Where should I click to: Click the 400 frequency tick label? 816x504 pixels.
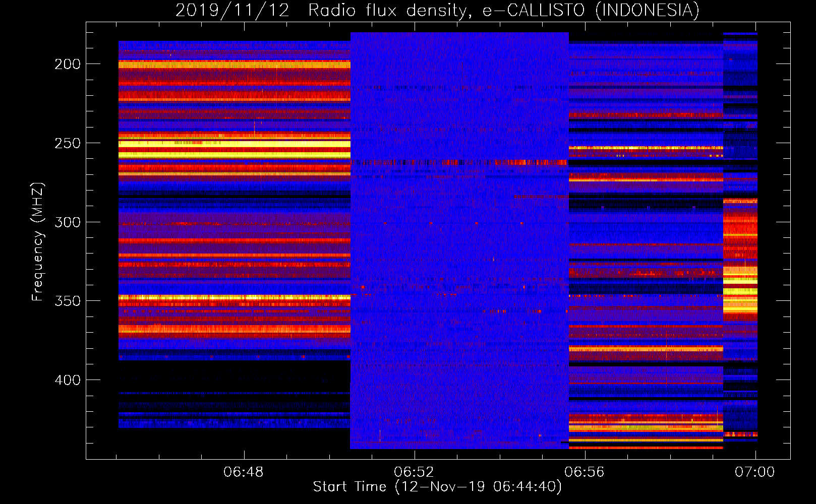tap(68, 380)
